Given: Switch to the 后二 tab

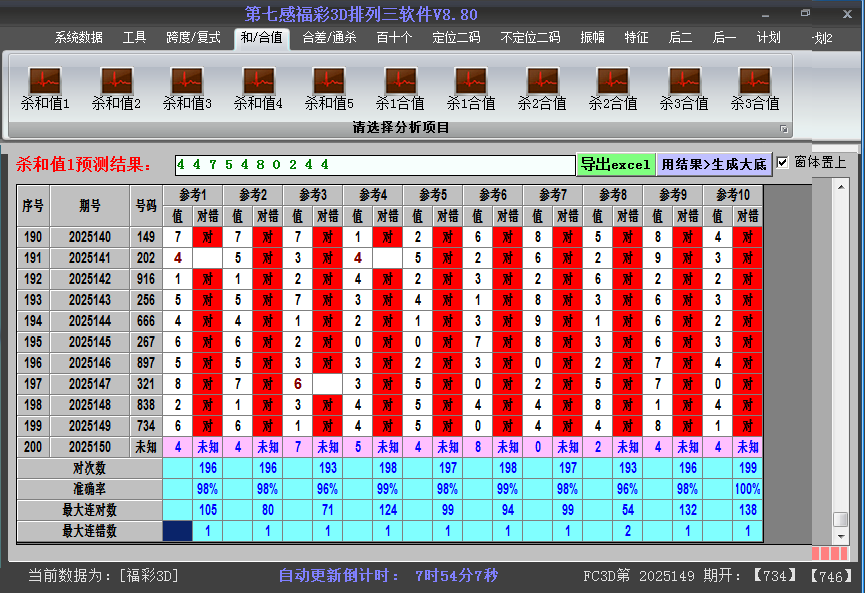Looking at the screenshot, I should [680, 38].
